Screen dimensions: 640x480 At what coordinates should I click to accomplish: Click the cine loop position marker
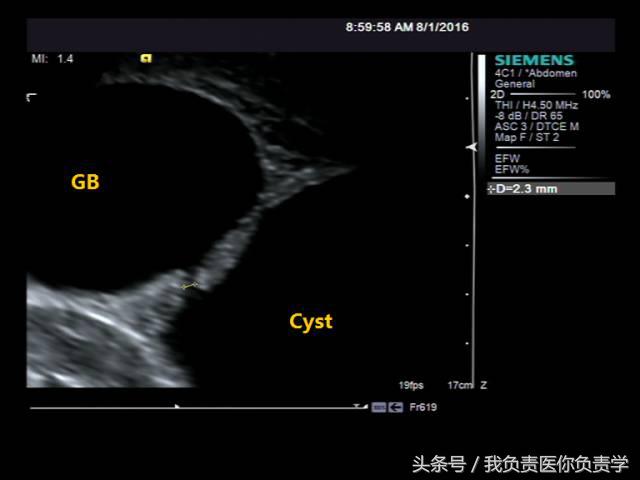pyautogui.click(x=177, y=407)
